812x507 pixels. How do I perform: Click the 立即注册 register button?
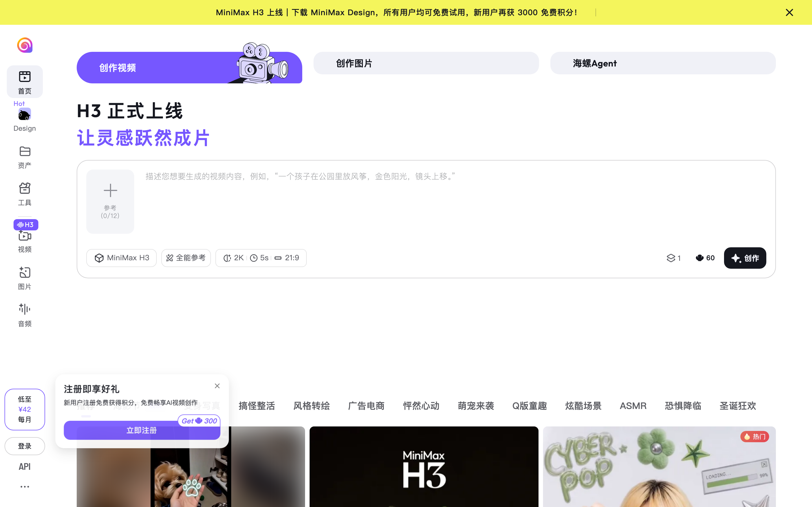[142, 430]
